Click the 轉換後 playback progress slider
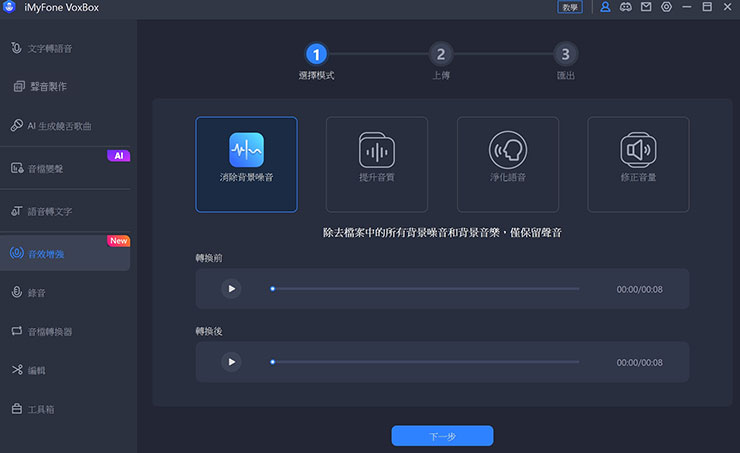 (x=425, y=362)
